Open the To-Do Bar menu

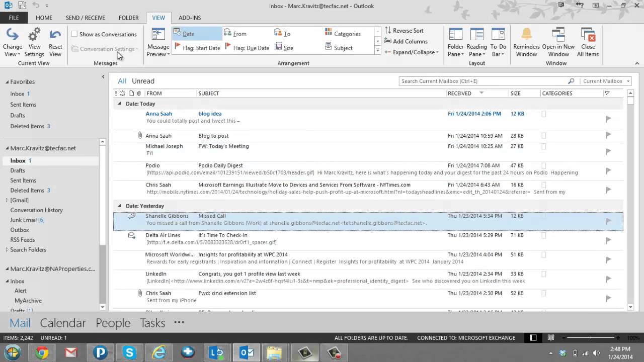pyautogui.click(x=498, y=42)
